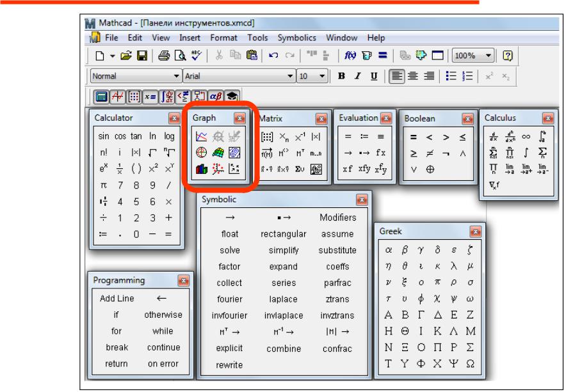The width and height of the screenshot is (566, 392).
Task: Insert capital Omega from Greek palette
Action: click(470, 363)
